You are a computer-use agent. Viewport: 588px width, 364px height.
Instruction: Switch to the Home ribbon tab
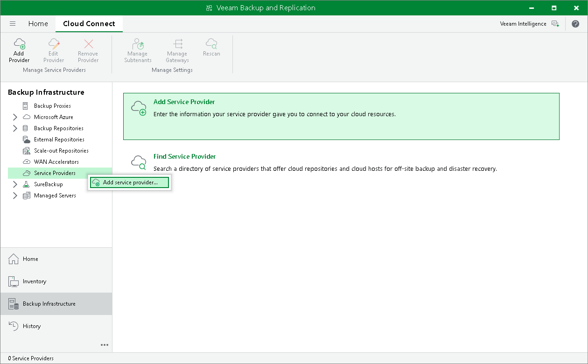pos(38,24)
